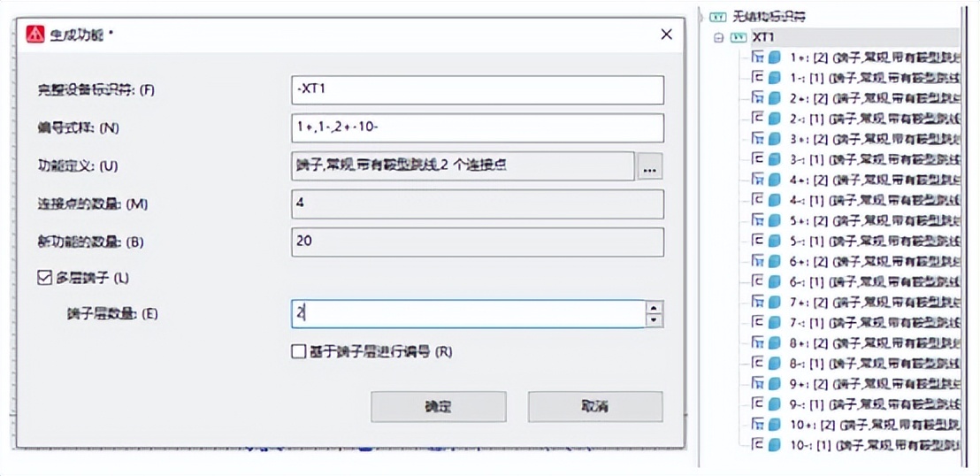Decrease 端子层数量 with the down arrow
Screen dimensions: 980x476
tap(654, 320)
